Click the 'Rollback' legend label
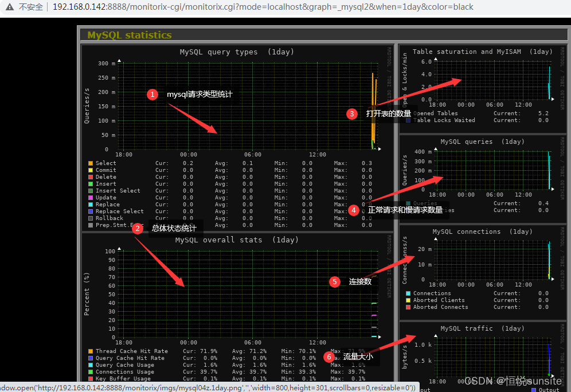This screenshot has height=392, width=571. [x=109, y=218]
